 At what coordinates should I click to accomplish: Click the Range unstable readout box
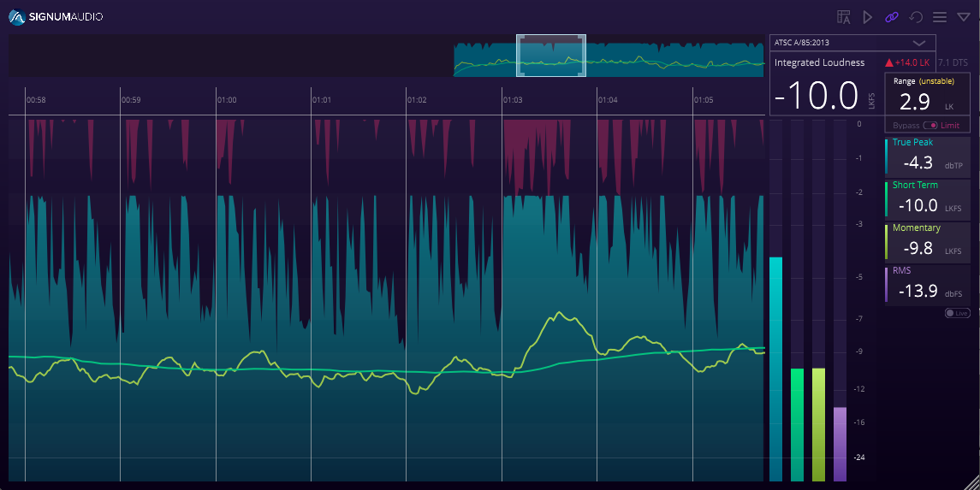click(x=927, y=93)
